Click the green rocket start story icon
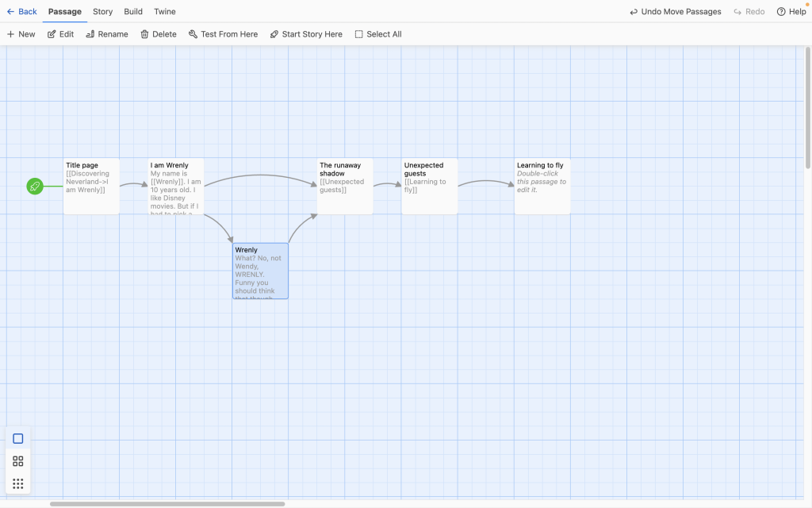The width and height of the screenshot is (812, 508). 34,187
